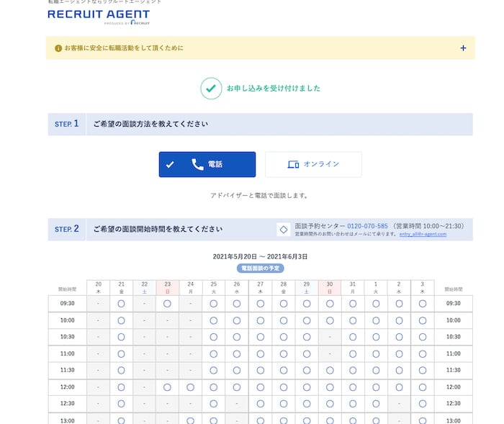Click the 電話面談の予定 badge

click(261, 268)
